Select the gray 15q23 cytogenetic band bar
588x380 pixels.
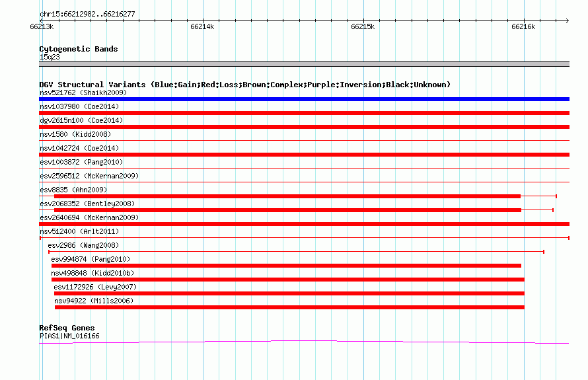coord(304,64)
